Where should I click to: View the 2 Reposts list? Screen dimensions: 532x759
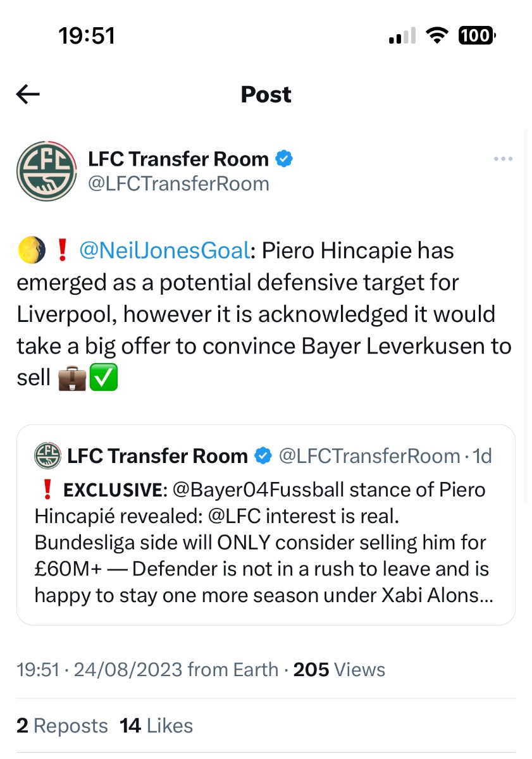tap(62, 725)
